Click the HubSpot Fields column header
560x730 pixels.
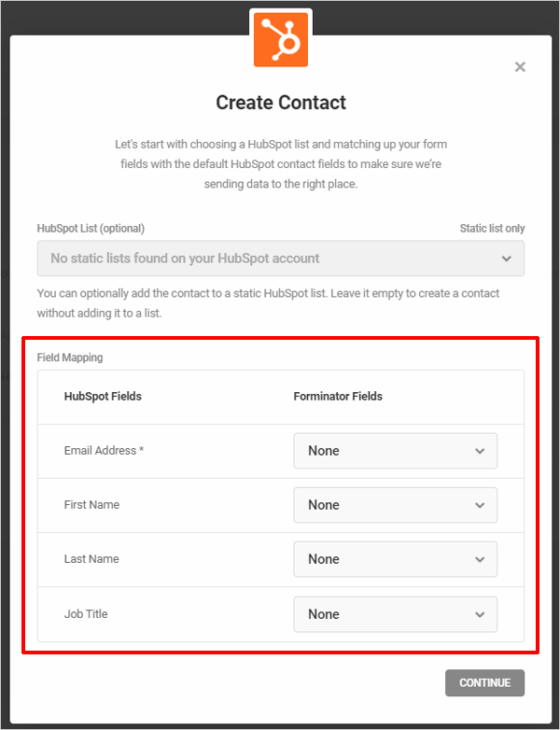[103, 396]
